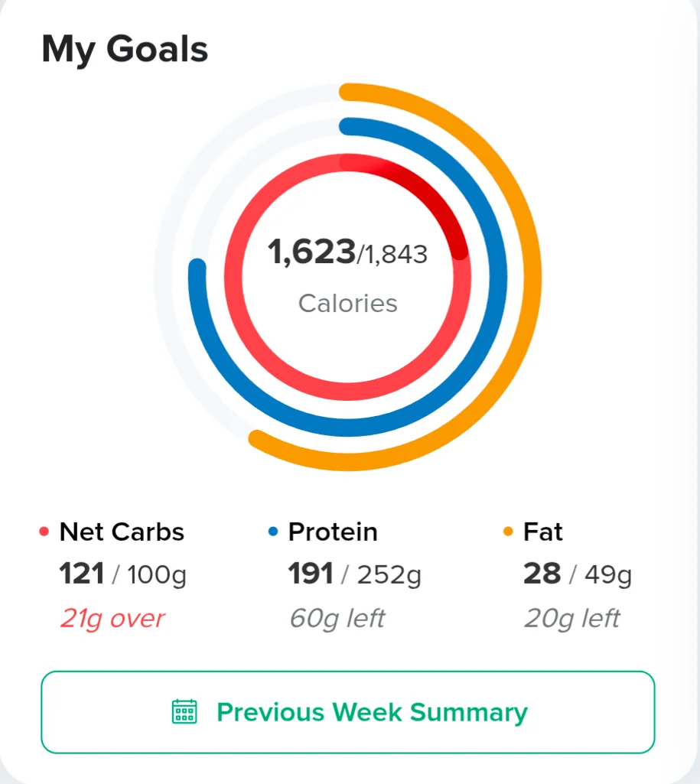The width and height of the screenshot is (700, 784).
Task: Click the 20g left fat text
Action: (x=572, y=619)
